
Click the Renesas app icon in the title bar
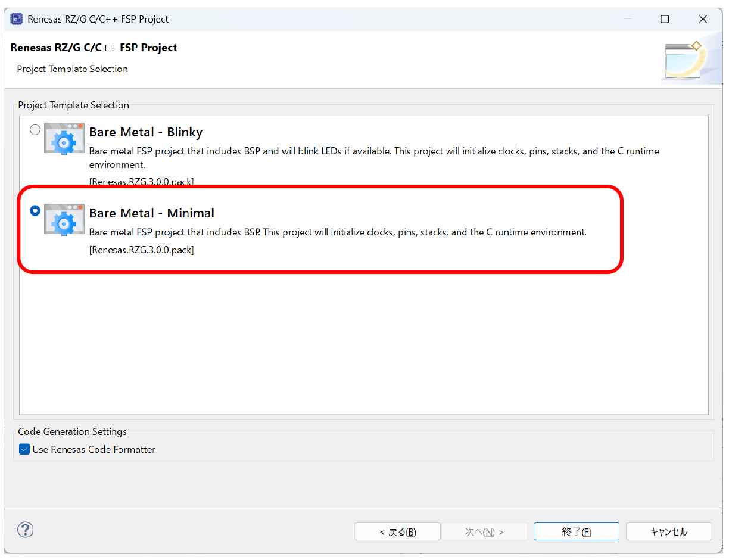[17, 19]
